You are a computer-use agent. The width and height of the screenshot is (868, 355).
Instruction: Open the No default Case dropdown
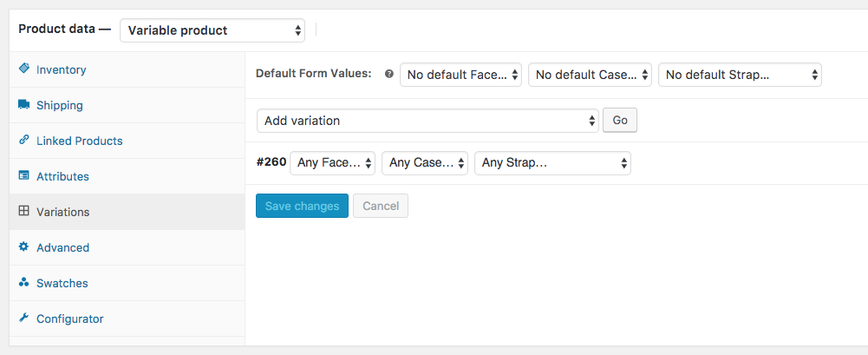tap(590, 75)
